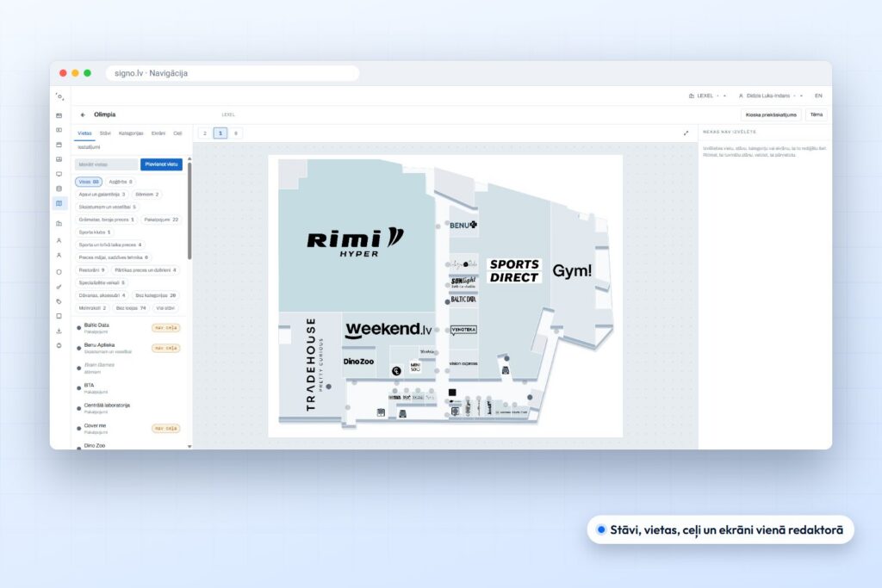Open the Iestatījumi tab
The height and width of the screenshot is (588, 882).
(x=89, y=147)
